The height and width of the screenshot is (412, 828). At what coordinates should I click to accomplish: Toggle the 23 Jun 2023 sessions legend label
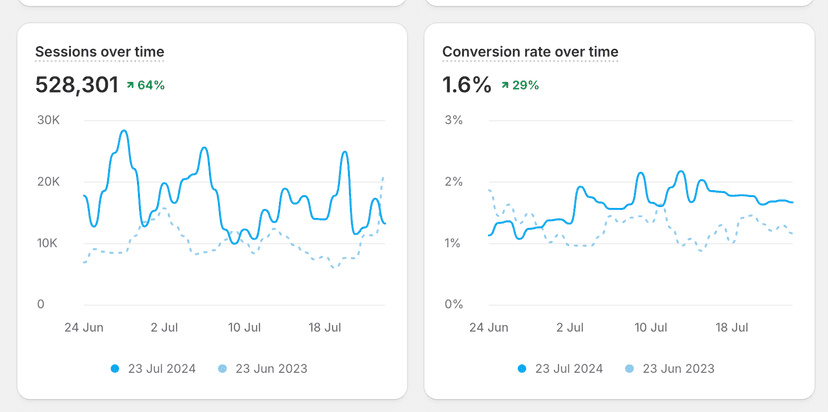[x=271, y=369]
